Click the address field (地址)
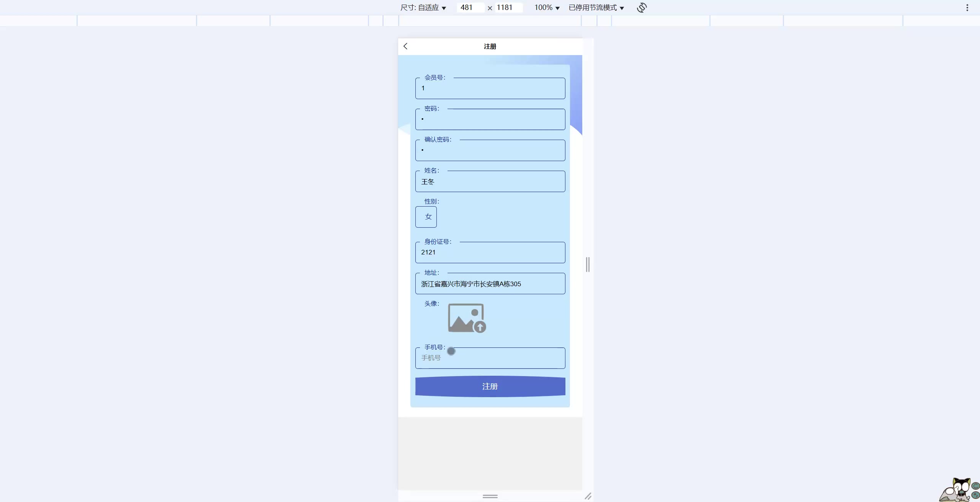 (x=490, y=284)
